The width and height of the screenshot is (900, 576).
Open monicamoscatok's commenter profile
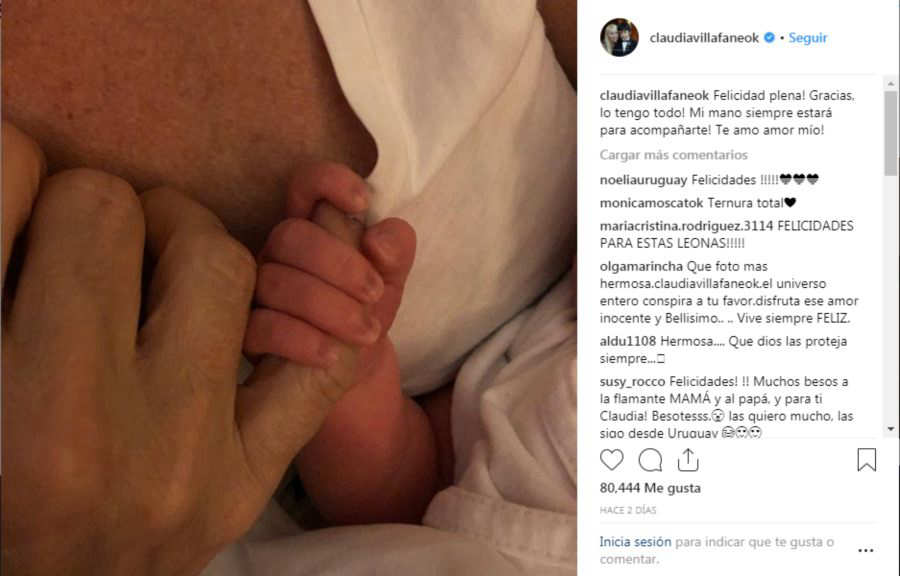651,203
